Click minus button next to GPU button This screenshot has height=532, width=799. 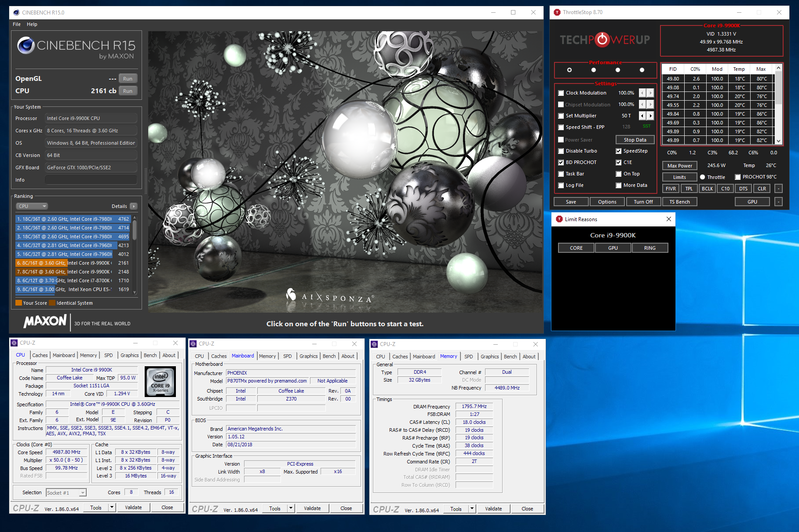778,202
